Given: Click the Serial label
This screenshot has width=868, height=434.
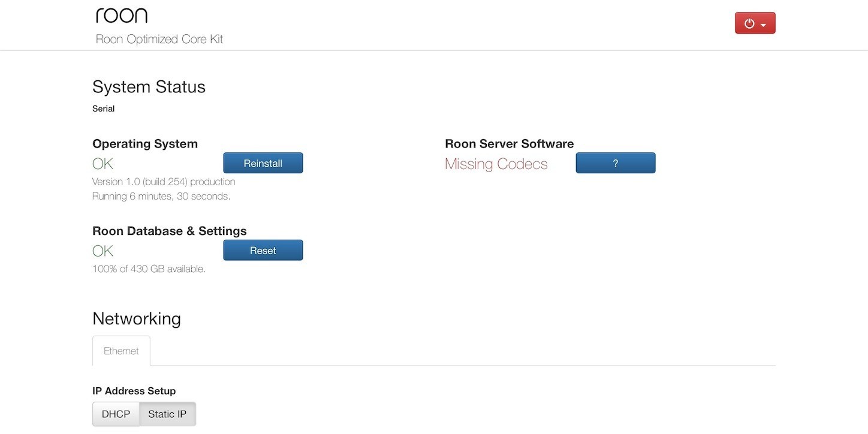Looking at the screenshot, I should 103,109.
